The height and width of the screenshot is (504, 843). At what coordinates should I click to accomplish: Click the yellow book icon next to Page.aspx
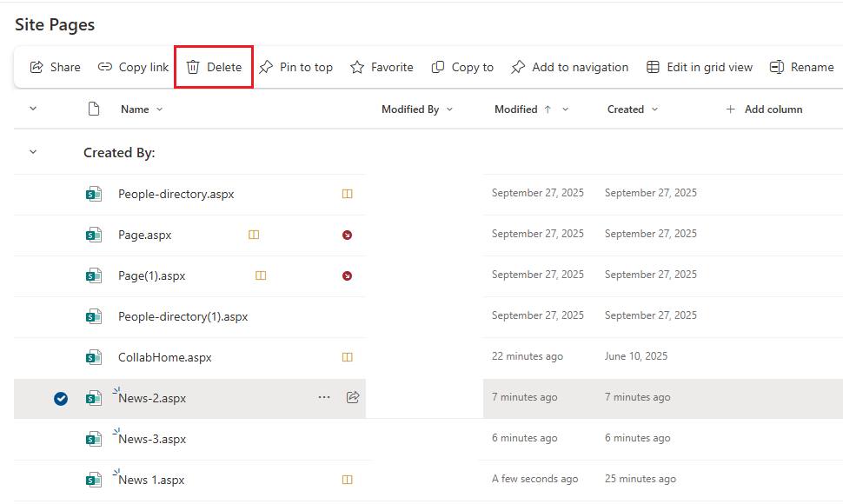tap(254, 235)
